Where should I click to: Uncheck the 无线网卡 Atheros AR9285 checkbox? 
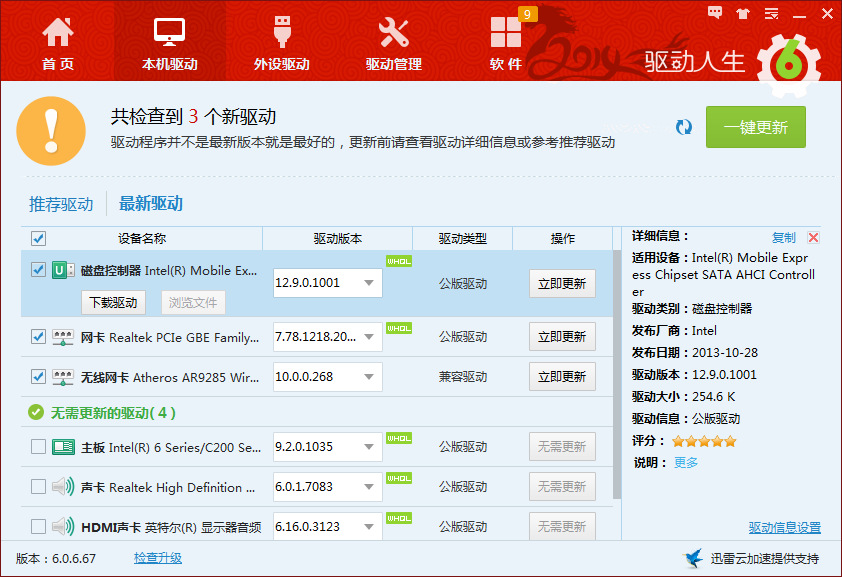[38, 377]
